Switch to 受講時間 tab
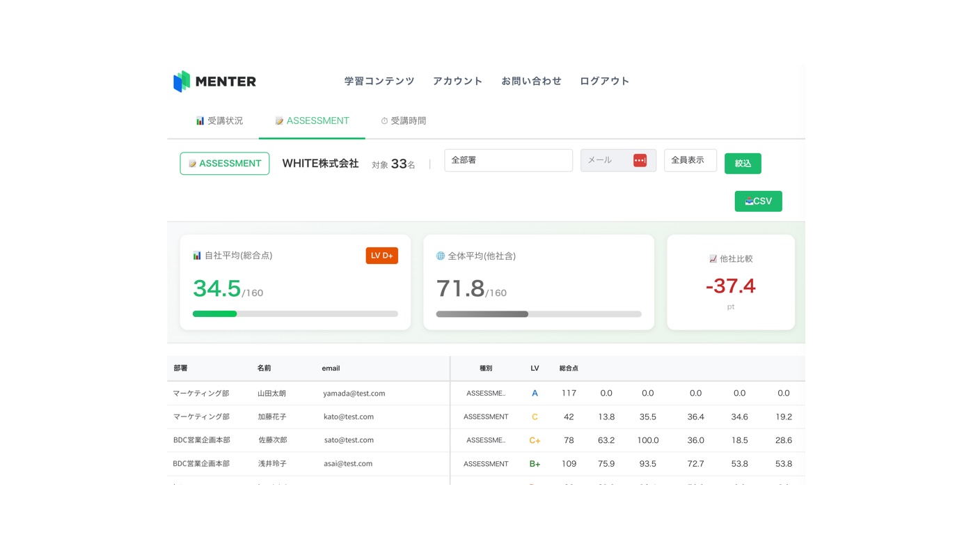 403,121
